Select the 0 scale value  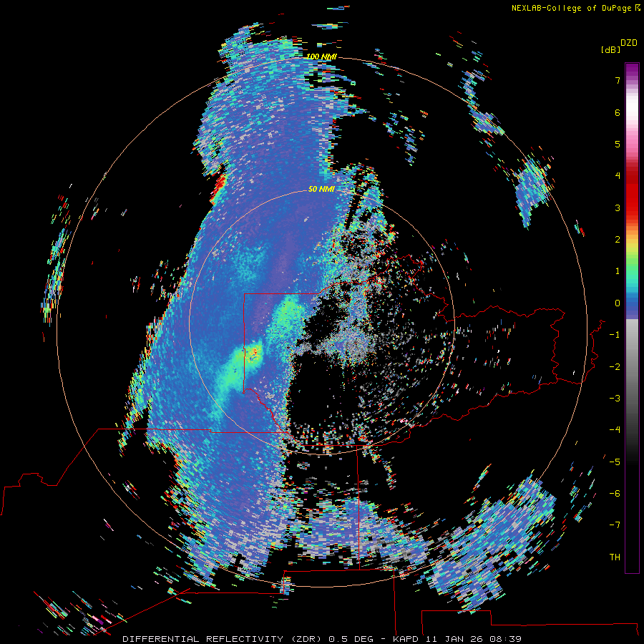(618, 303)
